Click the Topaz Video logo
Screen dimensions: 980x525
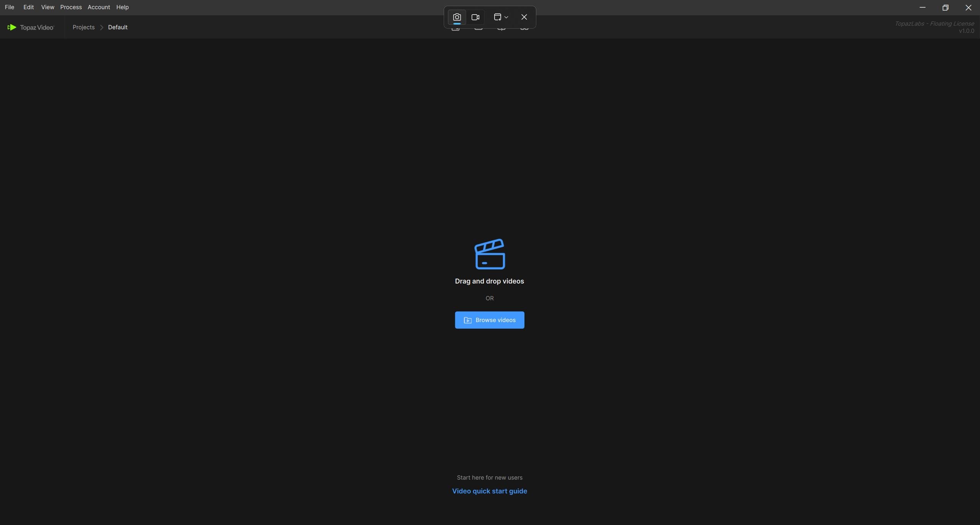pyautogui.click(x=31, y=27)
